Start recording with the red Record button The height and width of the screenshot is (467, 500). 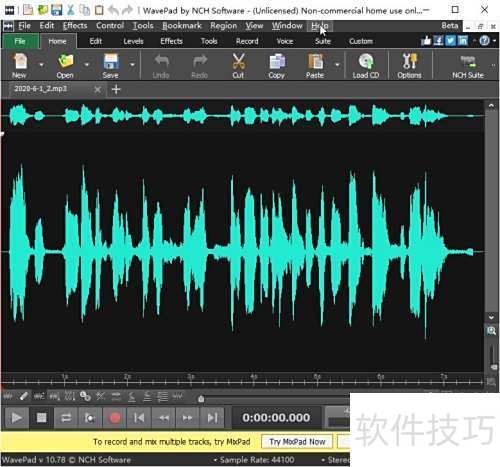point(115,417)
